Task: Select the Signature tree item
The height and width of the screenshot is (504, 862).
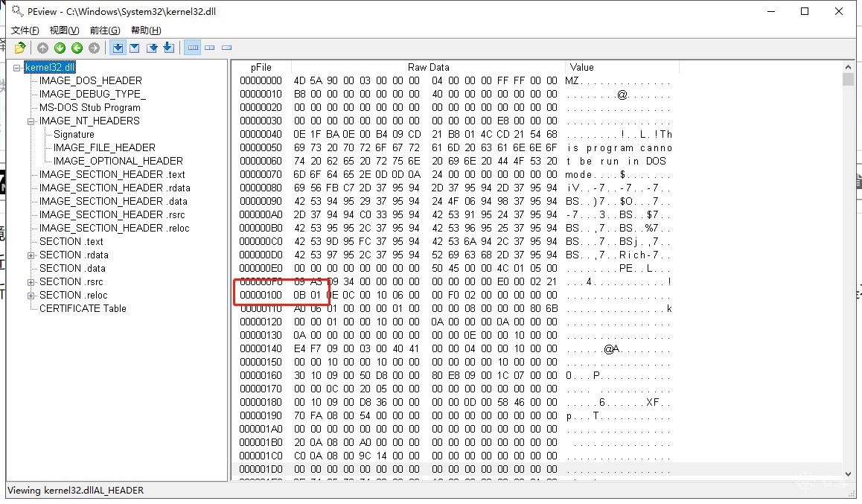Action: click(74, 135)
